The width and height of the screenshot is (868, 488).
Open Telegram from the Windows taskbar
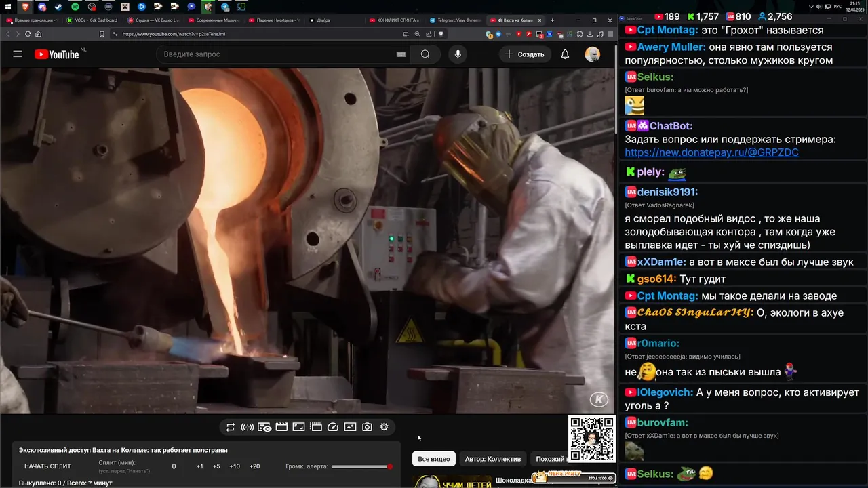(225, 7)
